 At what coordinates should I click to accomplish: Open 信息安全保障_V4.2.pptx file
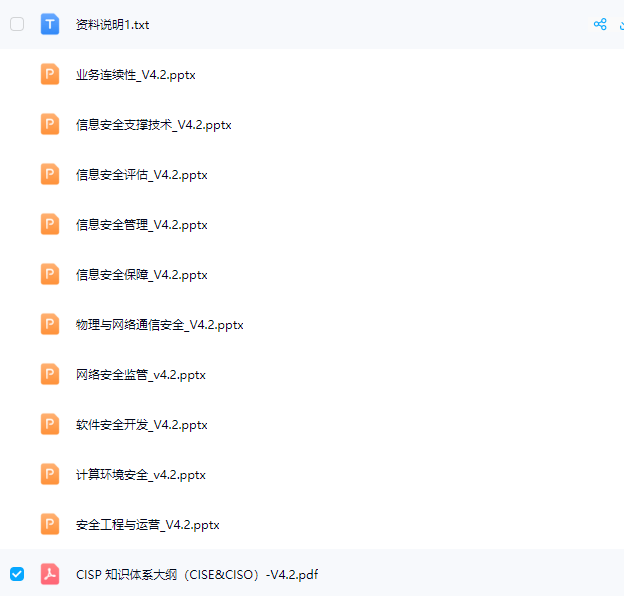[x=142, y=275]
